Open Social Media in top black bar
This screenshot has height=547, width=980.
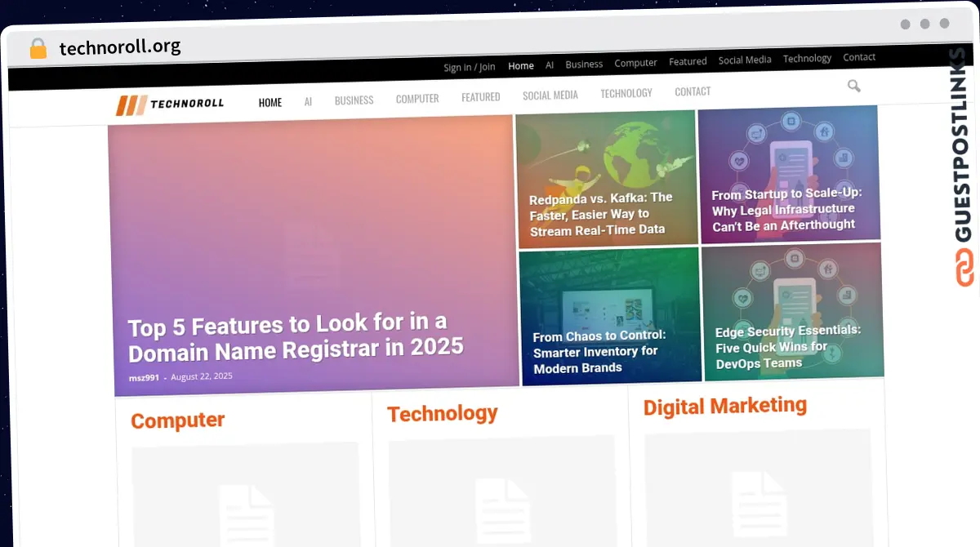pos(745,60)
